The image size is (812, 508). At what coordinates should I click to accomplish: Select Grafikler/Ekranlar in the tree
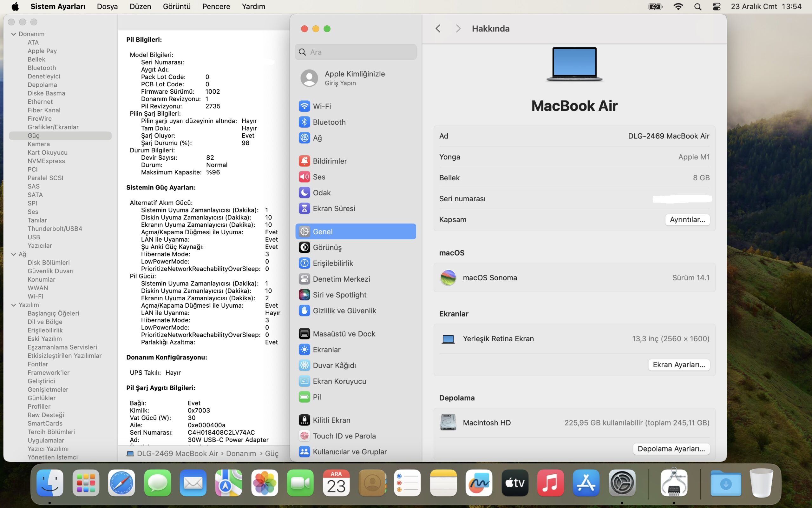pos(53,127)
